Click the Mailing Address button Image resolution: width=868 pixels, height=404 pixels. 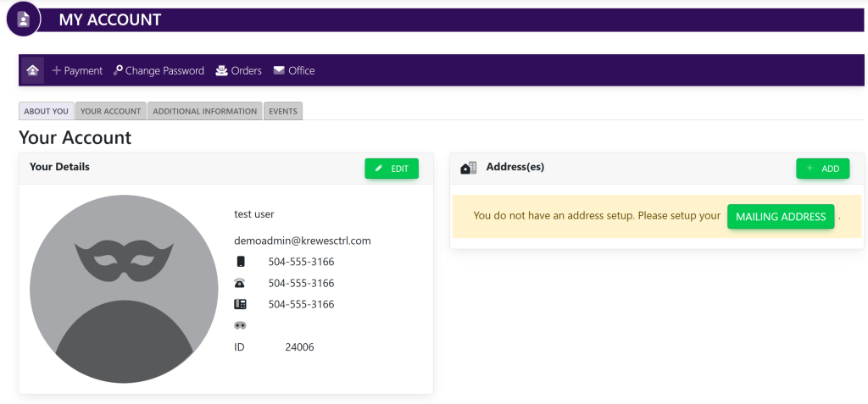point(780,216)
